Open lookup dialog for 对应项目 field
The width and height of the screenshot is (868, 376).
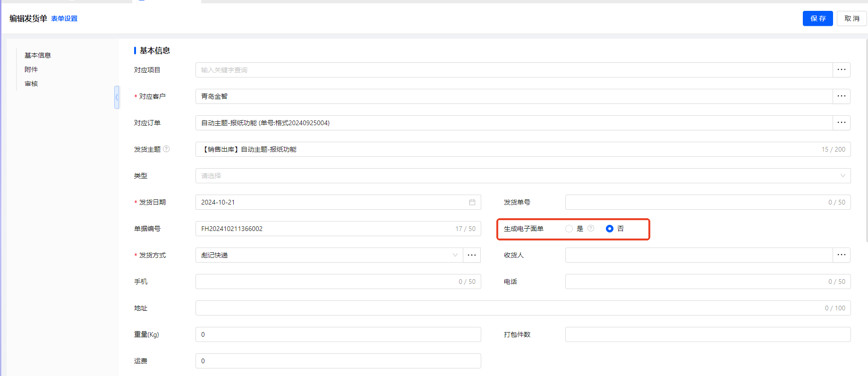pos(841,70)
